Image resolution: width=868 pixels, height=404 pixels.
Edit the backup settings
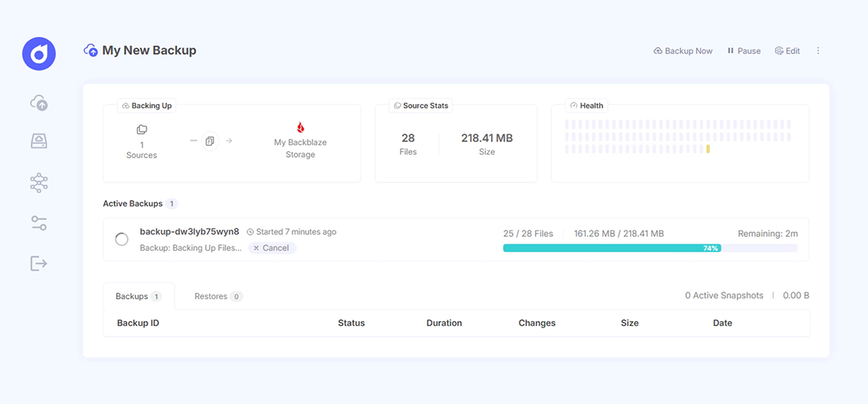tap(787, 51)
